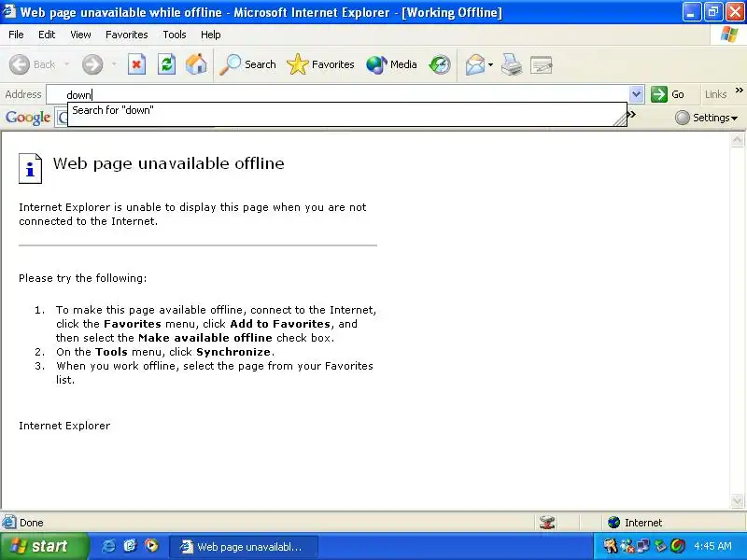Select the Search for "down" suggestion
747x560 pixels.
(x=346, y=110)
